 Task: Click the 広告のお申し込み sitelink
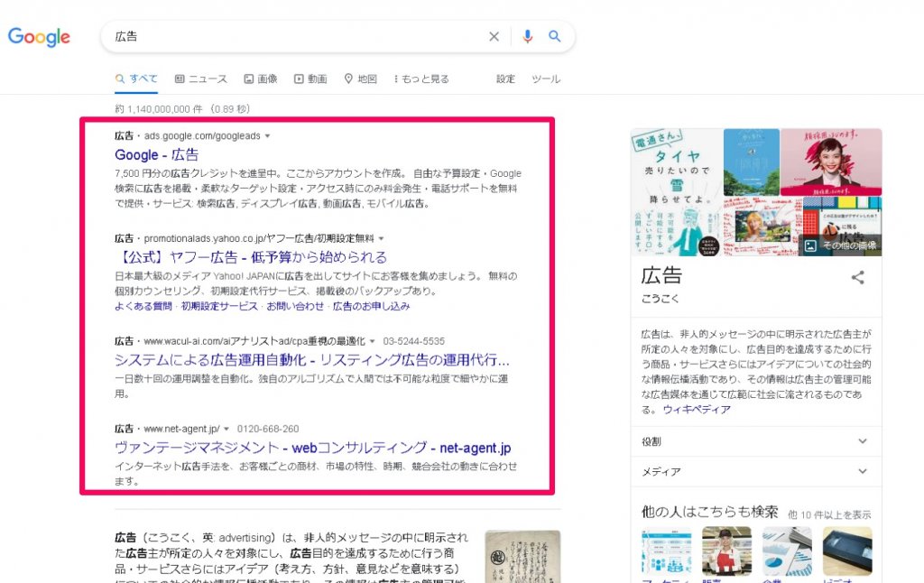[371, 306]
